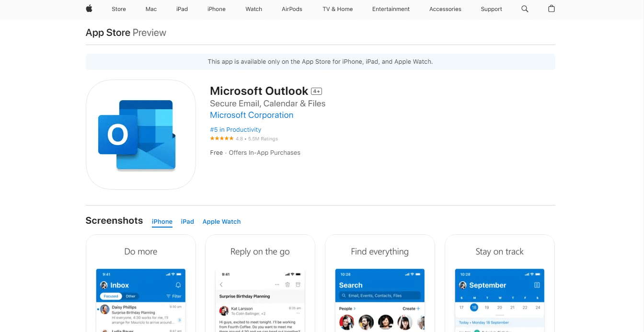The height and width of the screenshot is (332, 644).
Task: Click the Apple logo icon
Action: tap(89, 9)
